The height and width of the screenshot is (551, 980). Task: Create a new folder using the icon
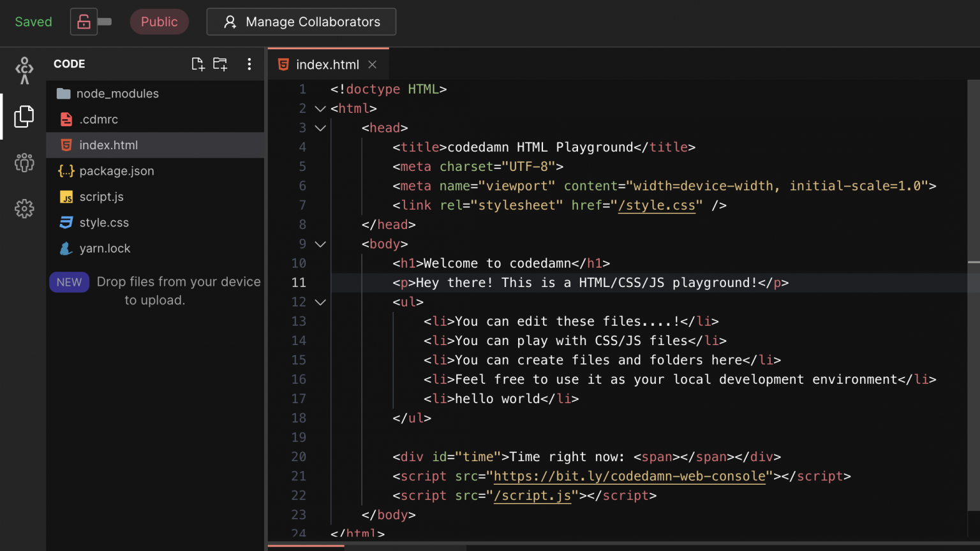[x=220, y=64]
